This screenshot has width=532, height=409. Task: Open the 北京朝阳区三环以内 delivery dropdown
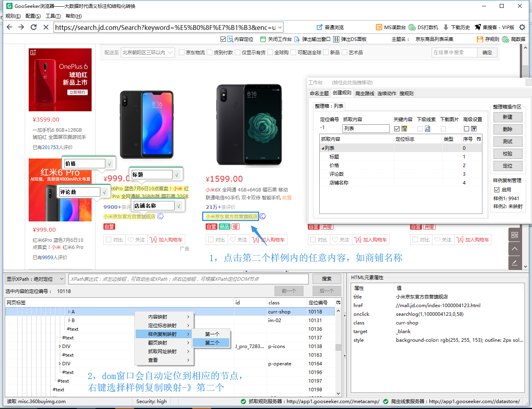pos(147,52)
